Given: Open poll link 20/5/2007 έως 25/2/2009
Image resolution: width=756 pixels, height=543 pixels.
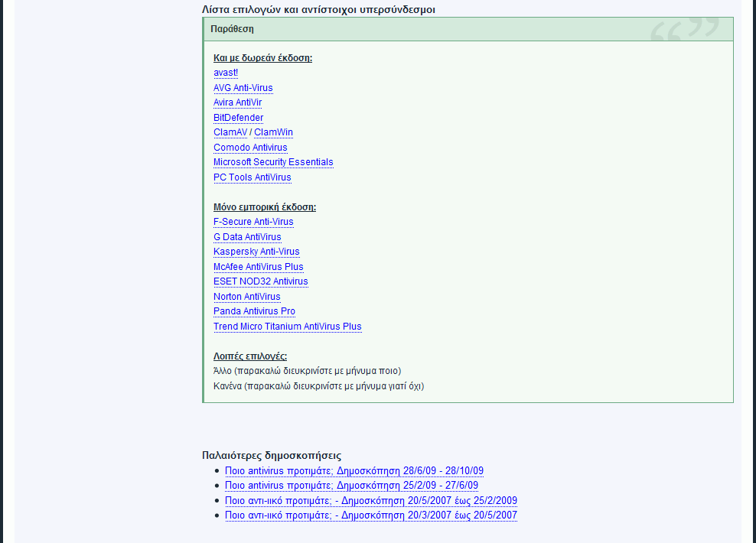Looking at the screenshot, I should [x=371, y=501].
